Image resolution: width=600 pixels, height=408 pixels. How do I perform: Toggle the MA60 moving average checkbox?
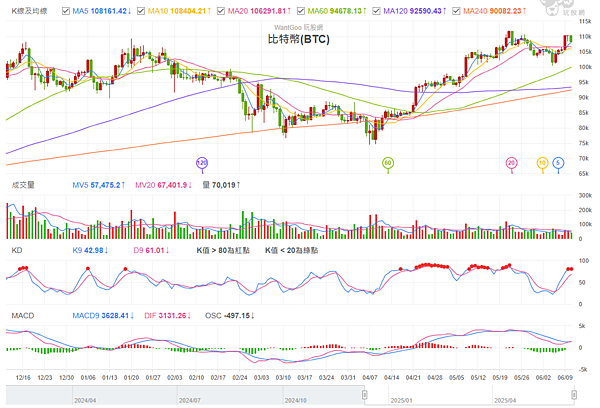point(301,11)
